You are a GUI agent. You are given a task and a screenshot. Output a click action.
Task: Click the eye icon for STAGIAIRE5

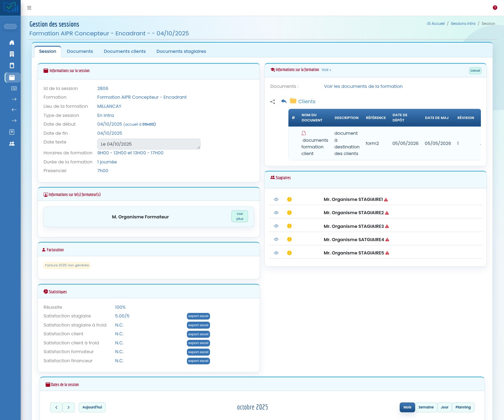tap(276, 253)
